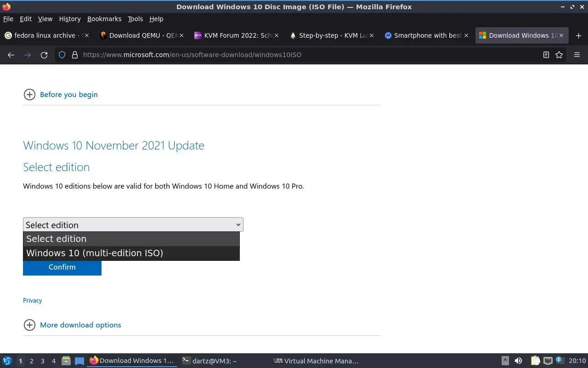The height and width of the screenshot is (368, 588).
Task: Switch to the KVM Forum 2022 tab
Action: (x=236, y=35)
